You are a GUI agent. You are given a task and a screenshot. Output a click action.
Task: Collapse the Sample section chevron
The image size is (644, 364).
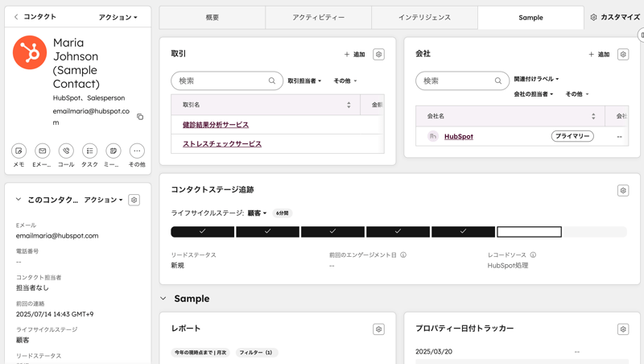[x=163, y=299]
